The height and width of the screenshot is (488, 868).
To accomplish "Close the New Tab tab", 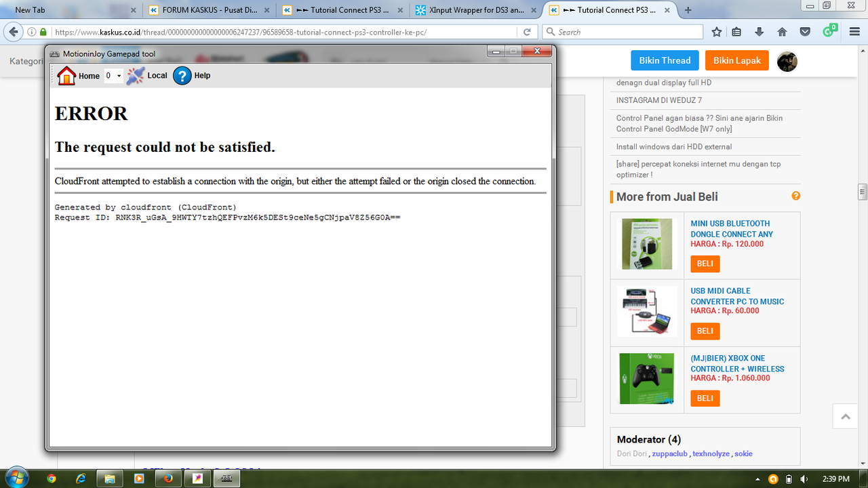I will click(x=133, y=10).
